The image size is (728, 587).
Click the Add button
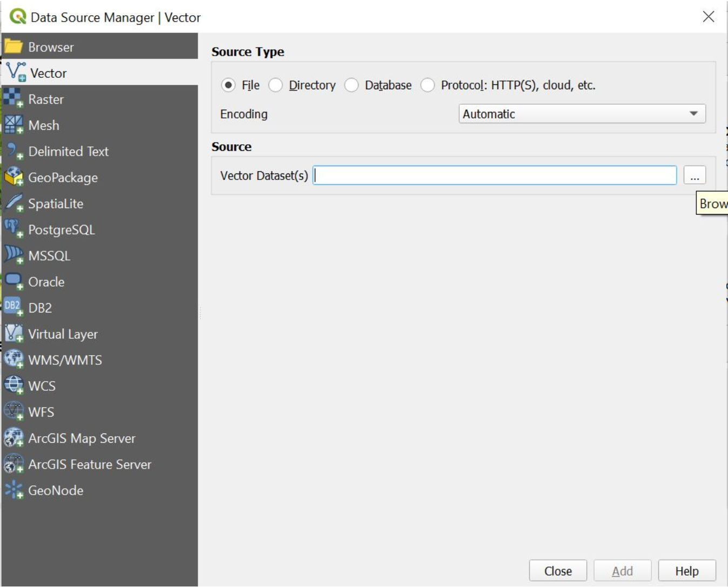(x=622, y=571)
